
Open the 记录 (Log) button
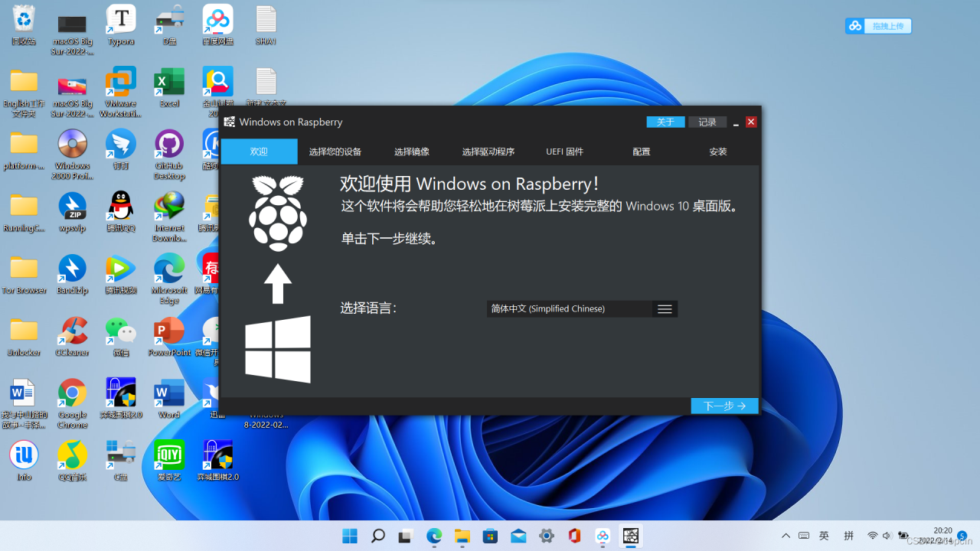(x=707, y=122)
